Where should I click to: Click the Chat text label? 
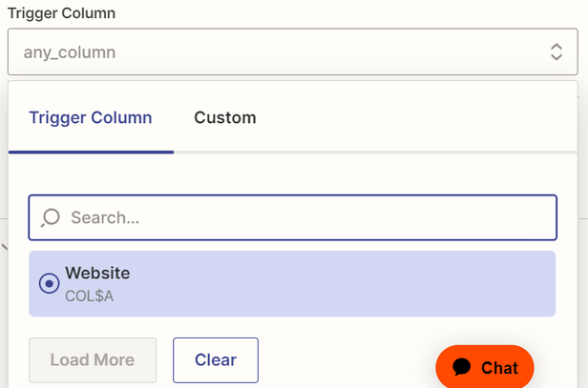point(499,368)
